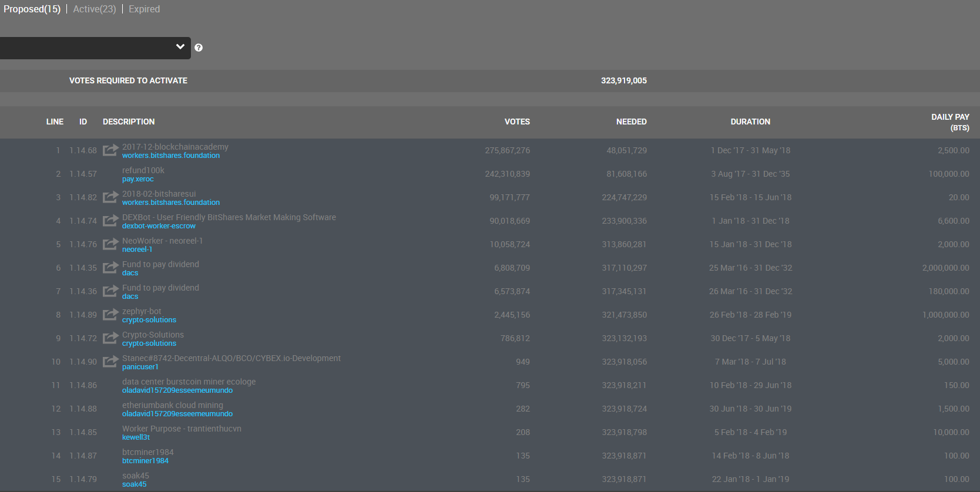Switch to the Proposed(15) tab
The image size is (980, 492).
(32, 9)
